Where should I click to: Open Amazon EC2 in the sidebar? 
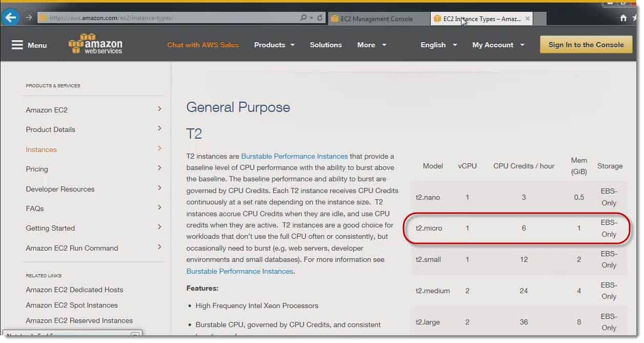tap(47, 110)
